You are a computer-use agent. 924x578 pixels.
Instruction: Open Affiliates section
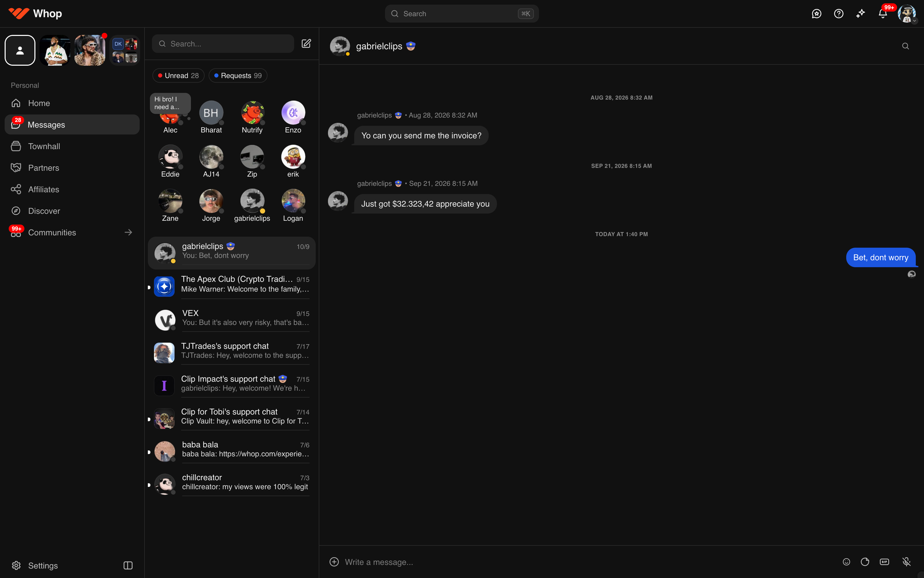coord(72,189)
